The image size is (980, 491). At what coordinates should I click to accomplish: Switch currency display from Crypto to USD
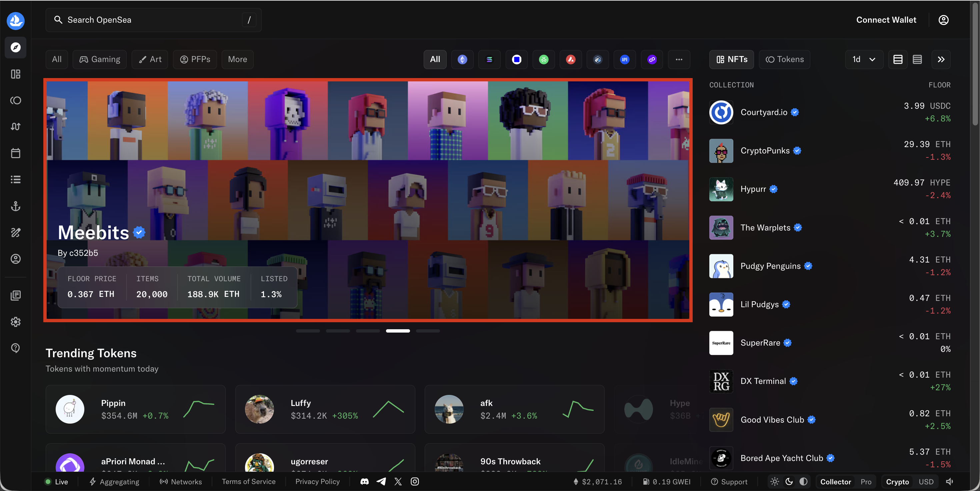click(926, 481)
